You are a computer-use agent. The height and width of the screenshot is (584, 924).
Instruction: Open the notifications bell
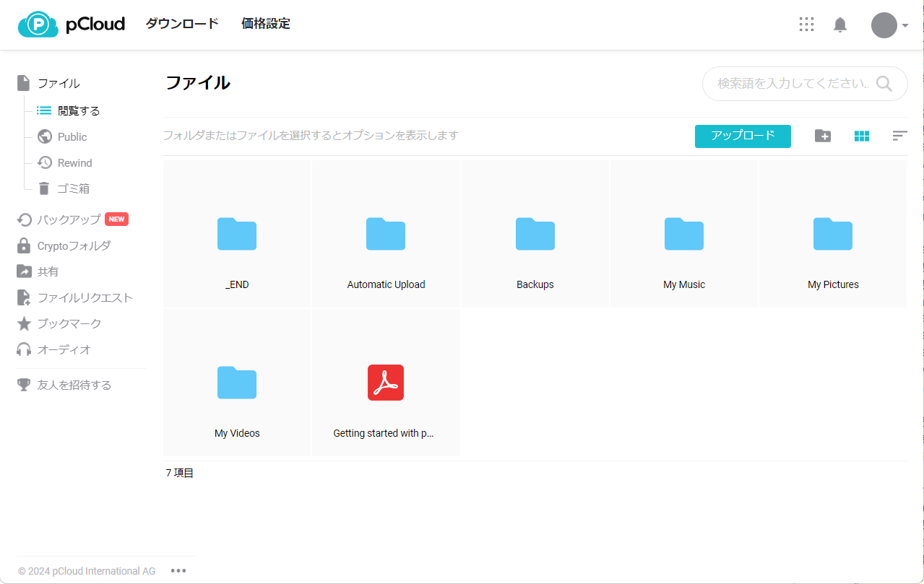click(839, 25)
